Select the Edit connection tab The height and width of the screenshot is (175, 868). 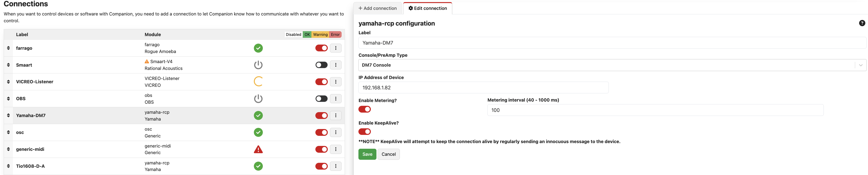427,8
